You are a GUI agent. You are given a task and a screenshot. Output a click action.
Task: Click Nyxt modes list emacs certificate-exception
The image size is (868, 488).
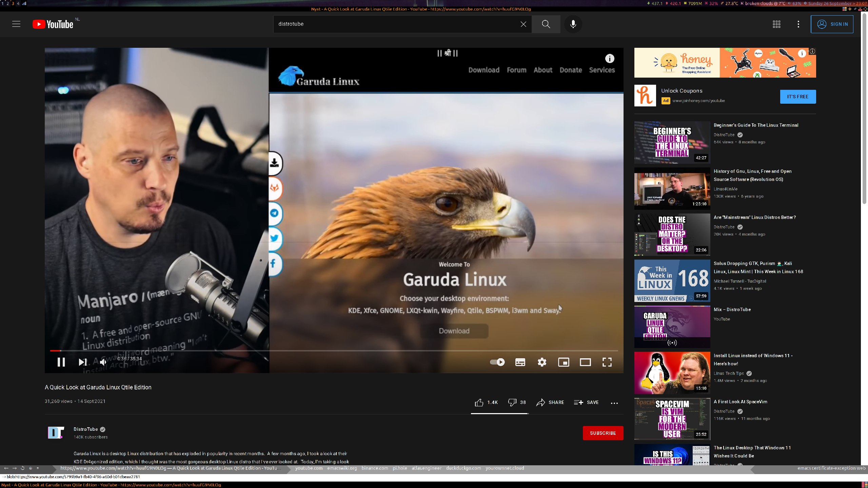(831, 468)
